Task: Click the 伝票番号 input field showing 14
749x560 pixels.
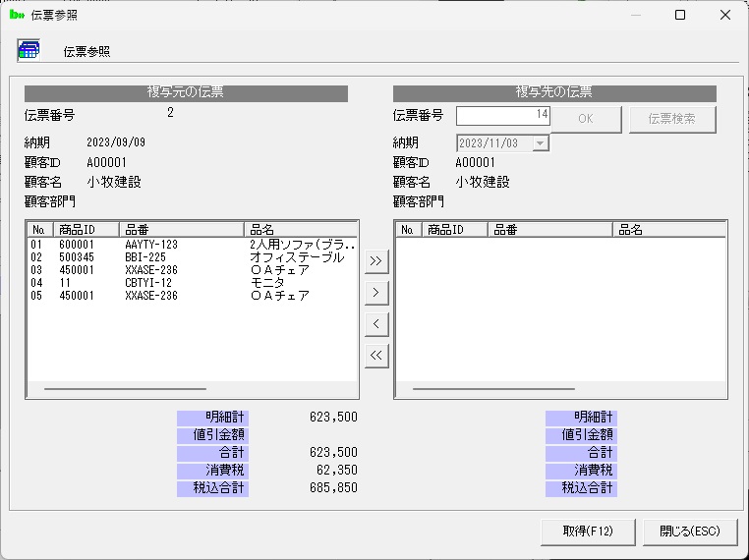Action: 503,115
